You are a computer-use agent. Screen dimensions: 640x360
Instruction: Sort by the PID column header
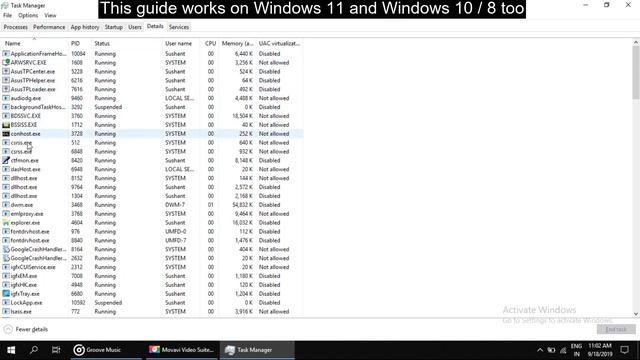click(80, 43)
